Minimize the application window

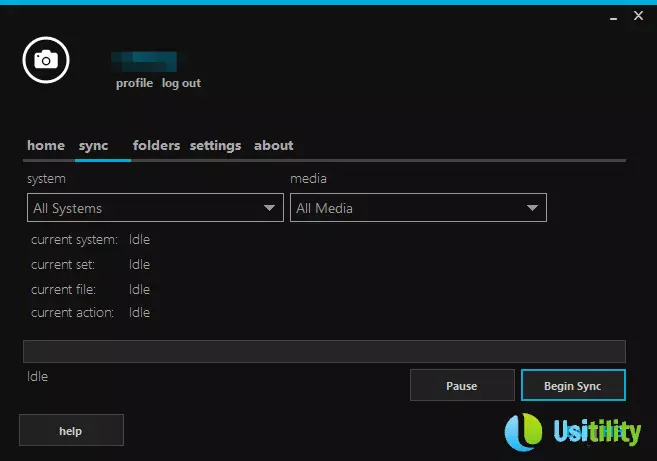(x=610, y=17)
